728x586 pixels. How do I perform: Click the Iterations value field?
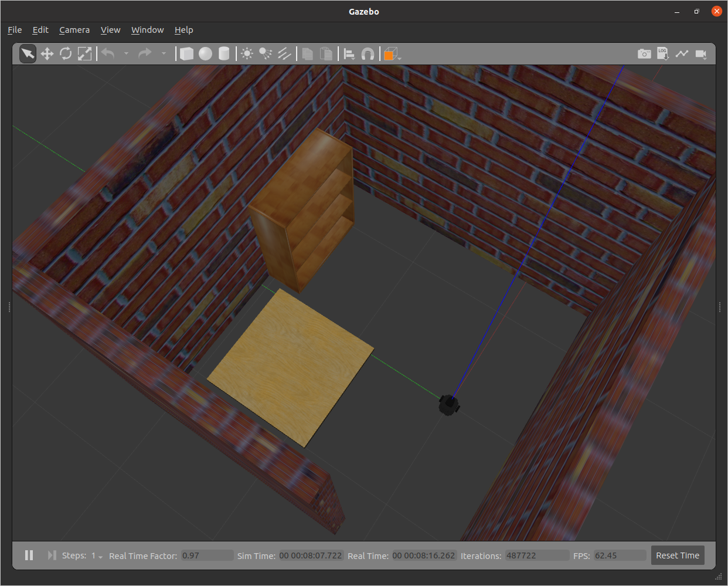(537, 555)
